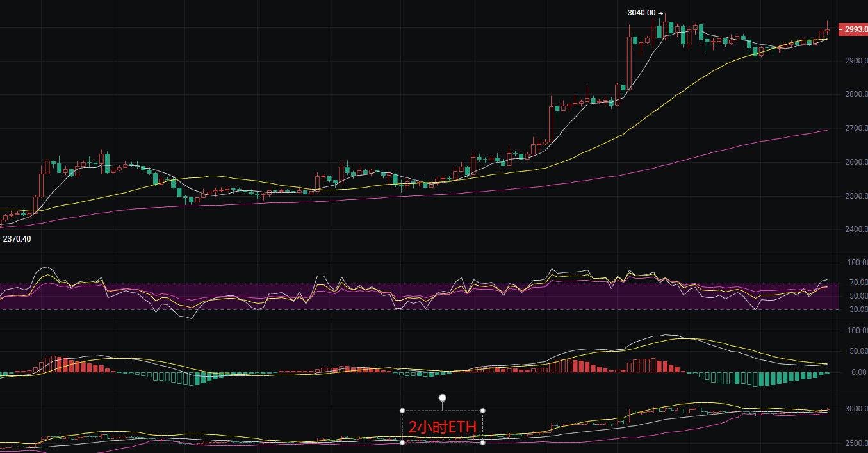Image resolution: width=868 pixels, height=453 pixels.
Task: Click the 3000 label on the bottom panel axis
Action: click(x=856, y=409)
